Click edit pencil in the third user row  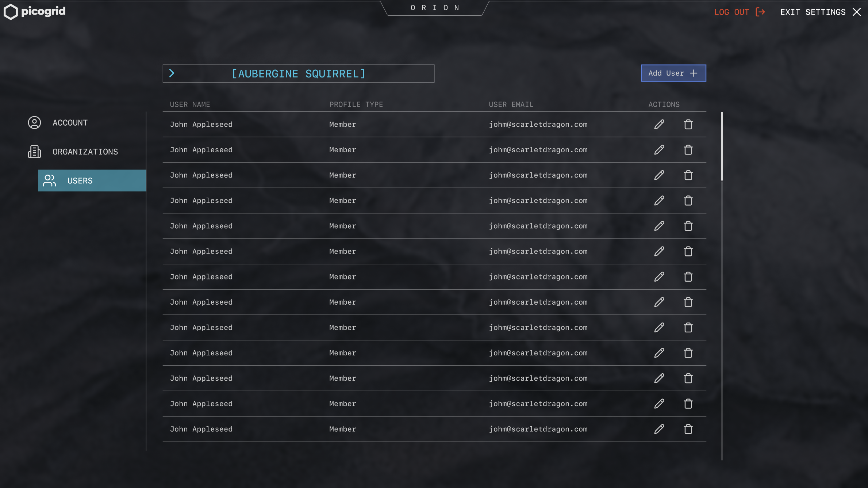click(x=659, y=175)
